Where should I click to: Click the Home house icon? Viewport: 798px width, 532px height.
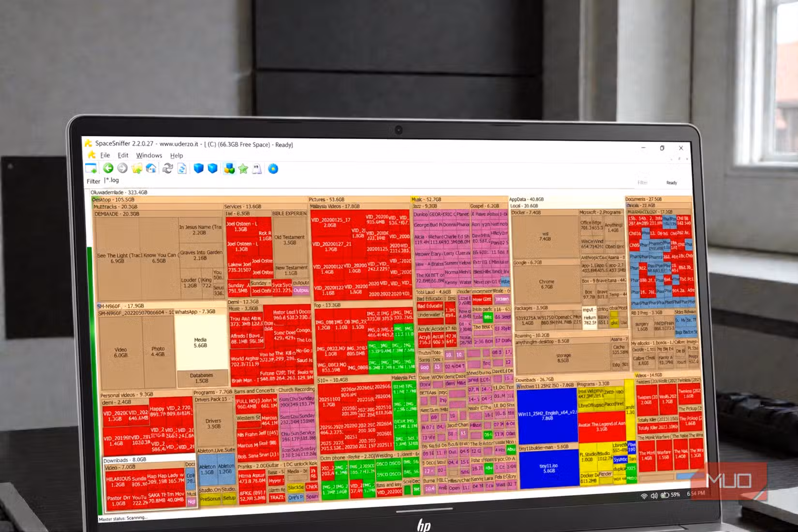tap(151, 168)
